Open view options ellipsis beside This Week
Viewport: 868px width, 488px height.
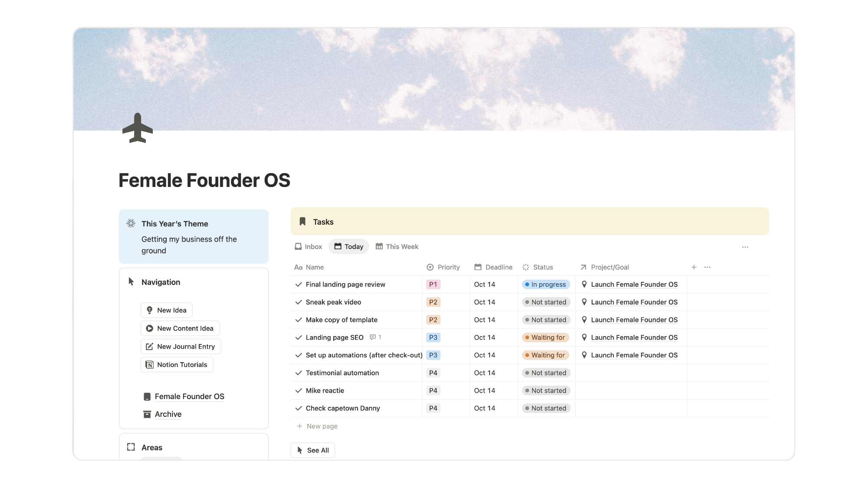tap(745, 247)
